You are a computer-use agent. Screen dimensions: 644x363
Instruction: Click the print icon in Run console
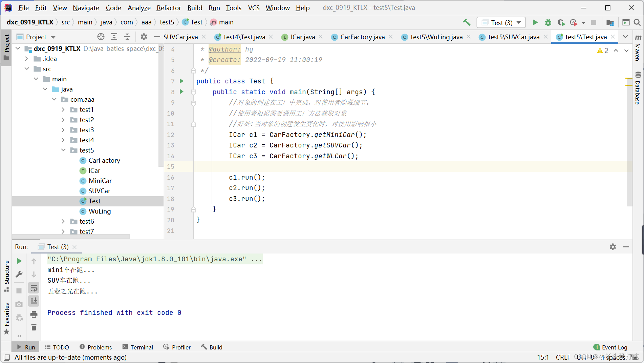pyautogui.click(x=34, y=315)
